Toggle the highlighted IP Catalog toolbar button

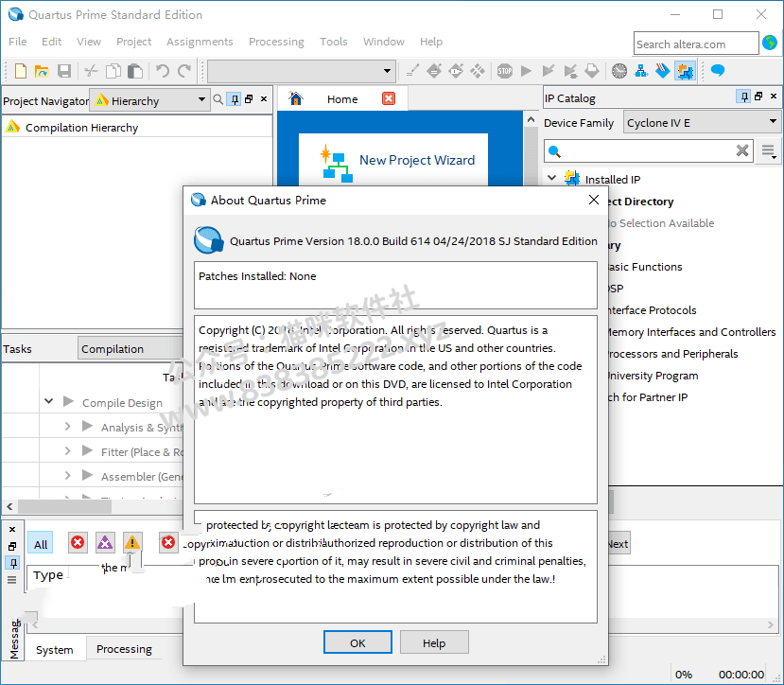point(685,71)
